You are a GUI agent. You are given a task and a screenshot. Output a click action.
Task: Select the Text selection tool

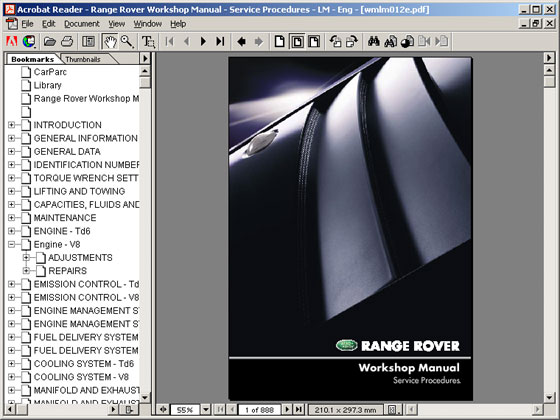click(x=148, y=41)
